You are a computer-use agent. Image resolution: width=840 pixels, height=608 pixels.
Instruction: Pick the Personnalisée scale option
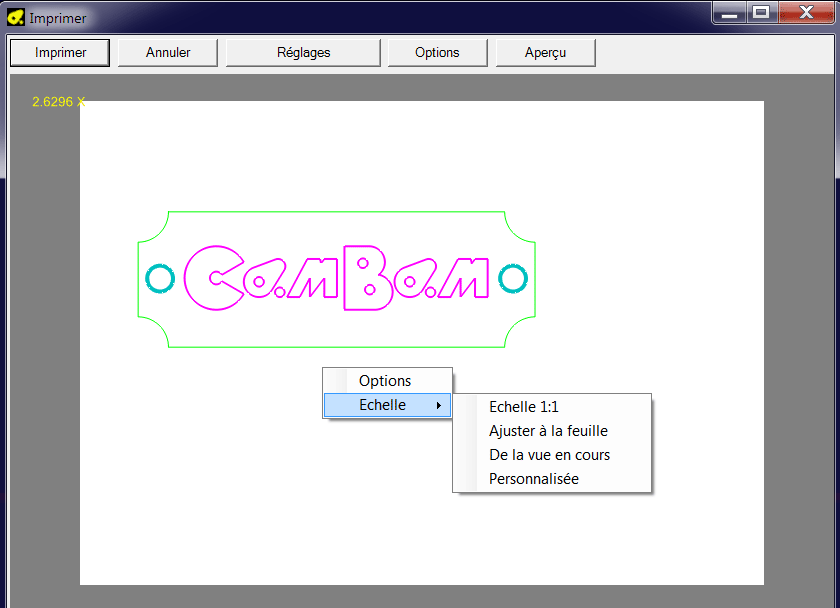point(552,479)
